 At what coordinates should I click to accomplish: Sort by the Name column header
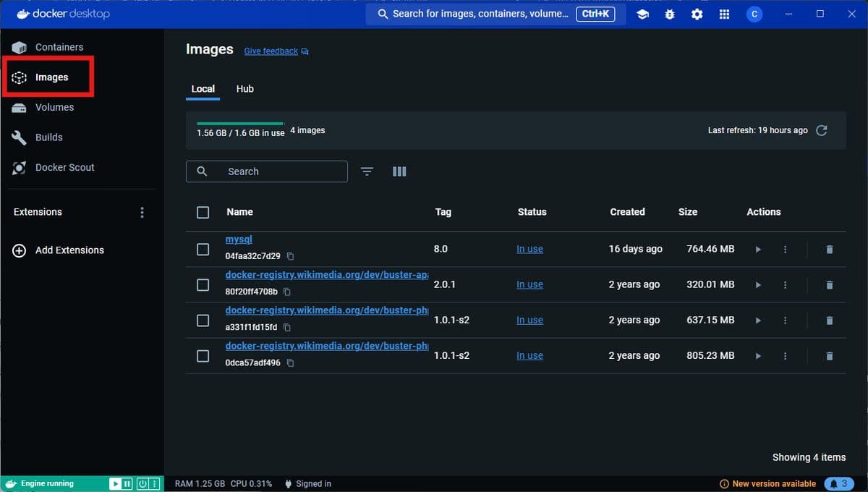coord(239,212)
